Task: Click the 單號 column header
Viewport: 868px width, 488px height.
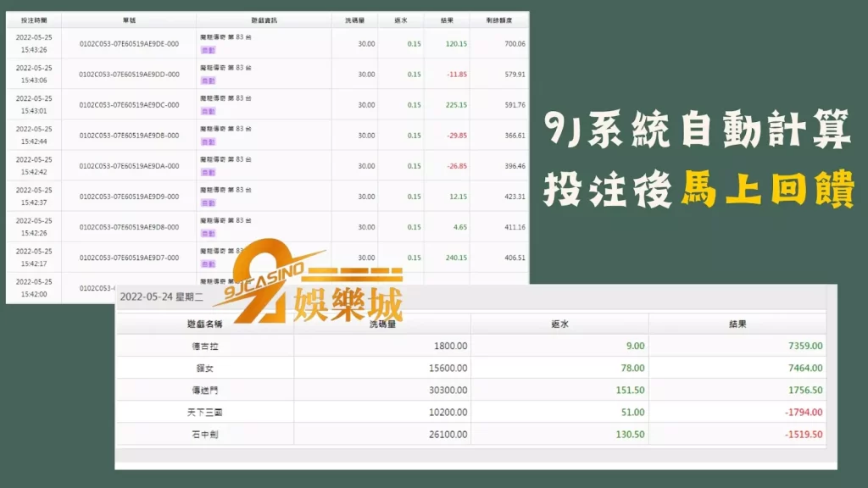Action: coord(129,20)
